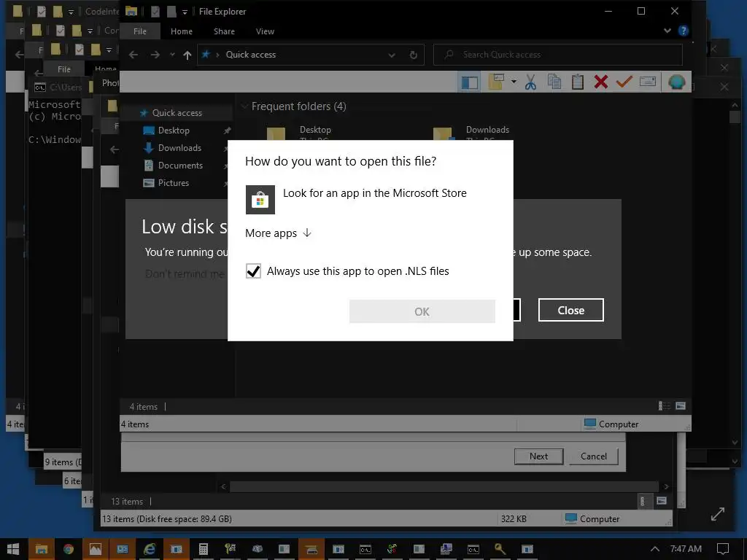
Task: Uncheck Always use this app for .NLS files
Action: click(253, 271)
